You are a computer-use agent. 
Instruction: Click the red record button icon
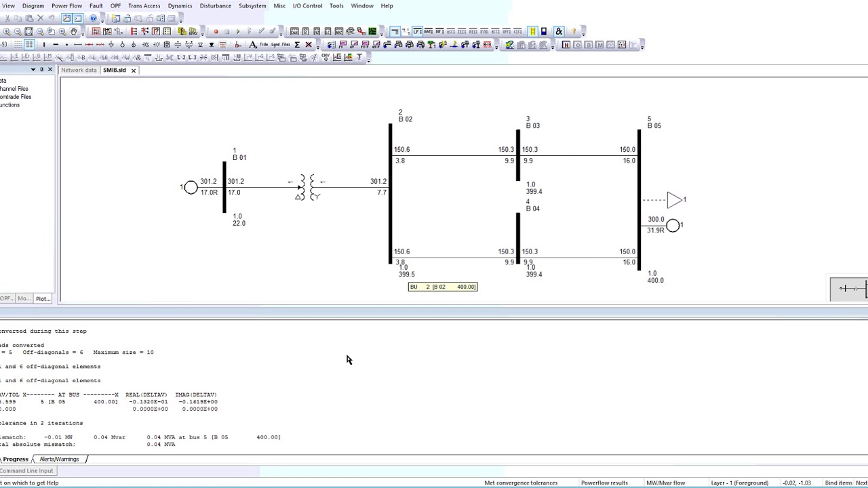click(x=216, y=31)
